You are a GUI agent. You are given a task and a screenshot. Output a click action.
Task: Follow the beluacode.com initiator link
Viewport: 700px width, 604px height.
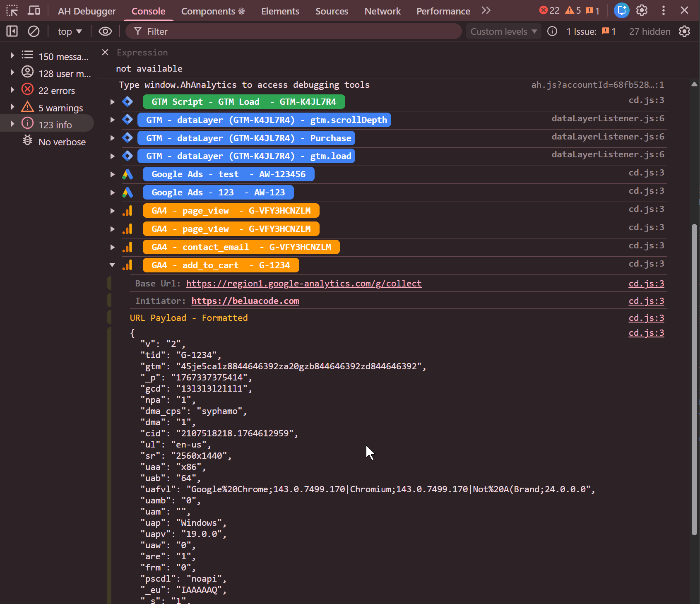245,301
